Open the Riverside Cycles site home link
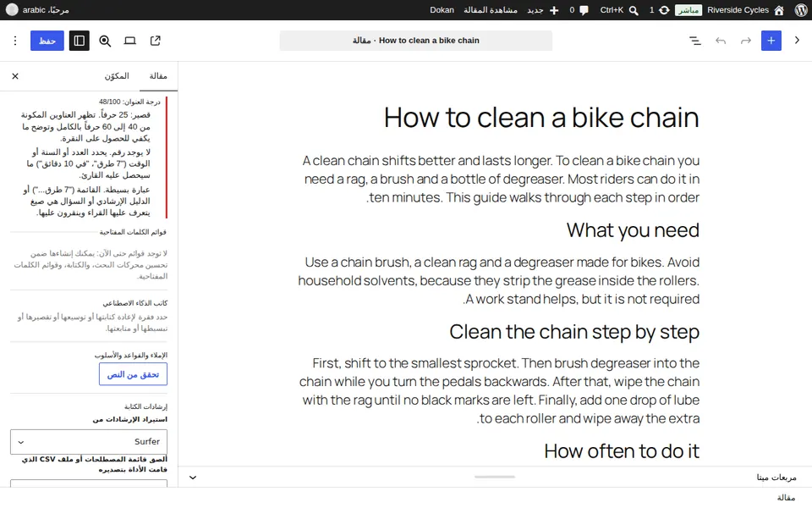The image size is (812, 508). 746,10
